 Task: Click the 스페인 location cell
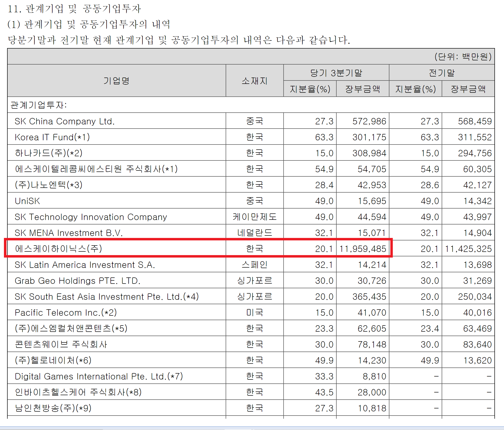tap(255, 265)
